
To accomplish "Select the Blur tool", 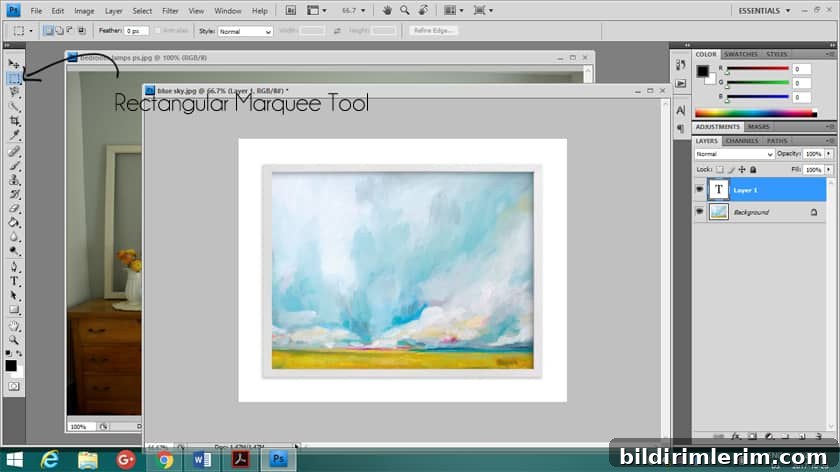I will 13,237.
